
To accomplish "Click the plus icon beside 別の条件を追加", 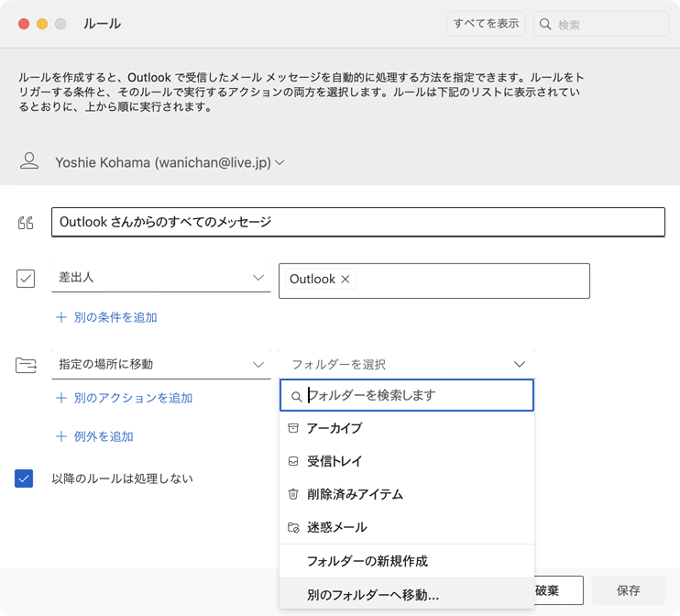I will tap(61, 317).
